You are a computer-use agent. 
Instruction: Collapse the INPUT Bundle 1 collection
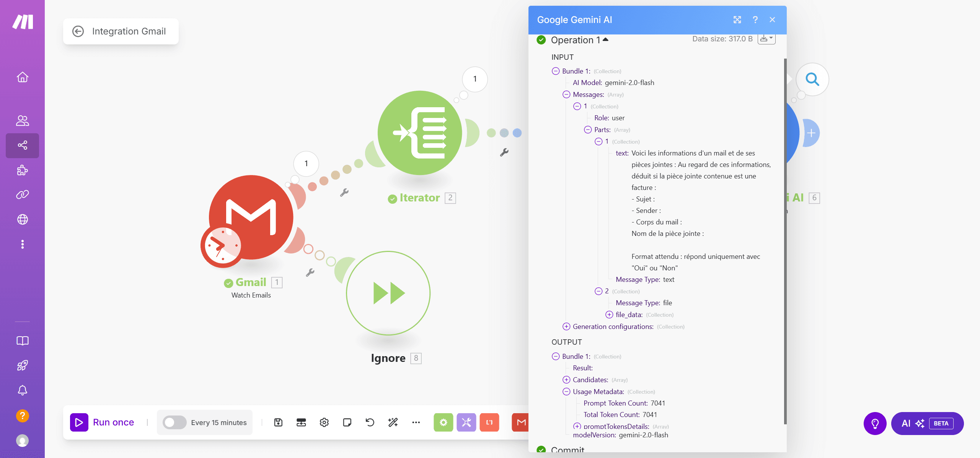(556, 71)
